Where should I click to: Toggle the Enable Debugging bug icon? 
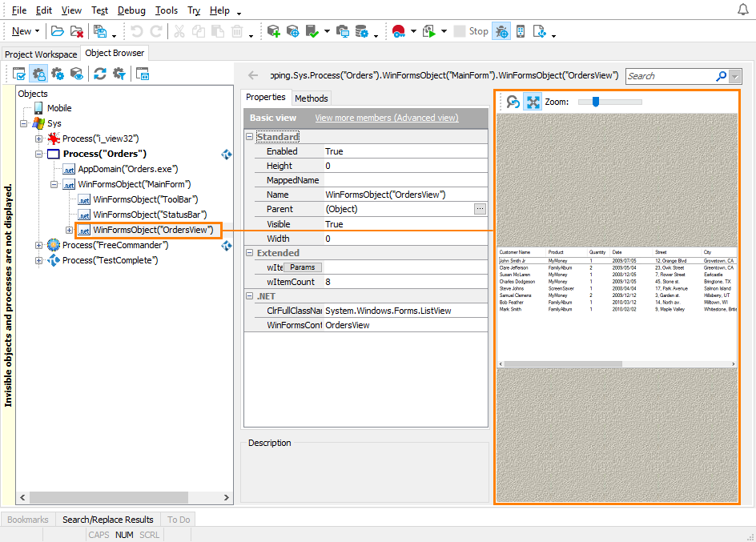point(501,31)
